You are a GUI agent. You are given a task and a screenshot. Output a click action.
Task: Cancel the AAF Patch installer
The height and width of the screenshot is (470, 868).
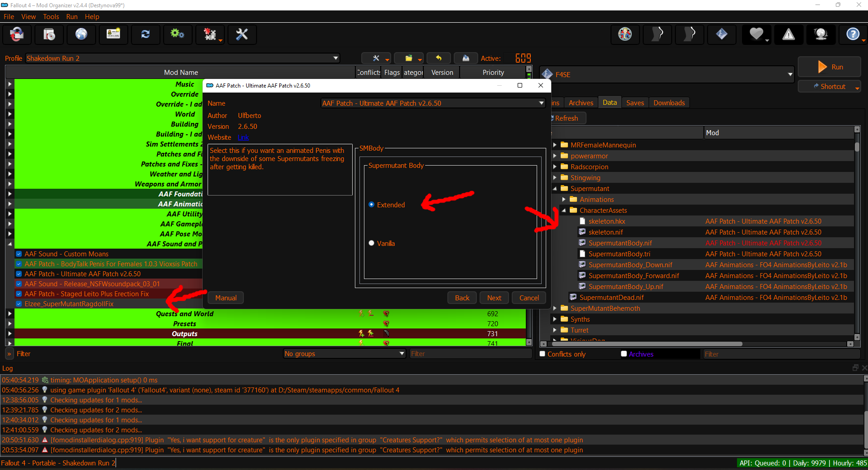(x=529, y=298)
